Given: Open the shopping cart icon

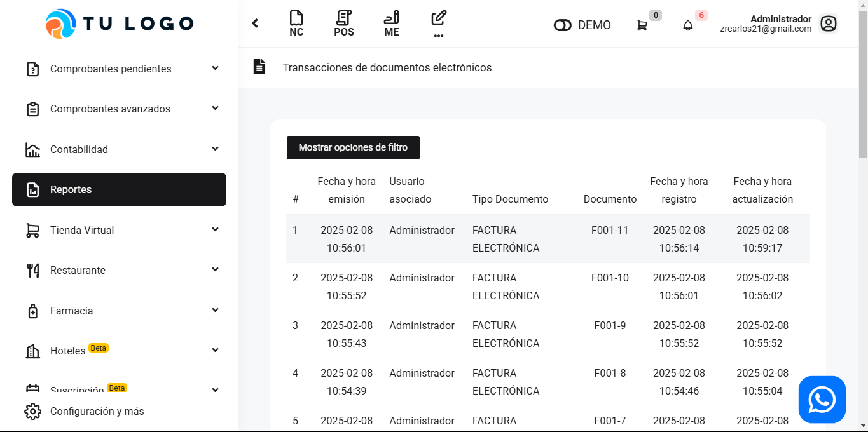Looking at the screenshot, I should [642, 25].
